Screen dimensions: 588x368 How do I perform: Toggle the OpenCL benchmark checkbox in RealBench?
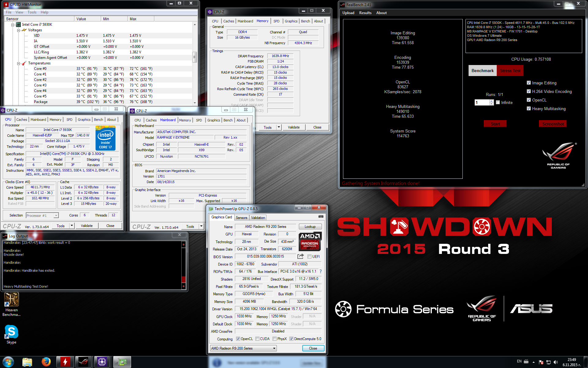pyautogui.click(x=529, y=100)
